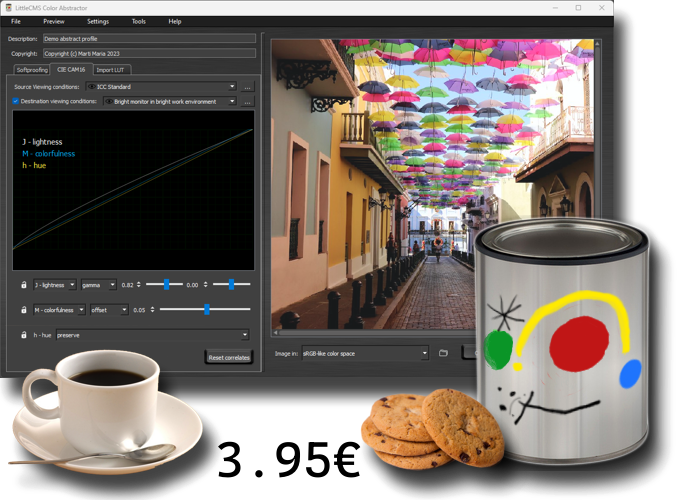Toggle lock icon for h - hue row
Image resolution: width=700 pixels, height=500 pixels.
click(x=24, y=335)
